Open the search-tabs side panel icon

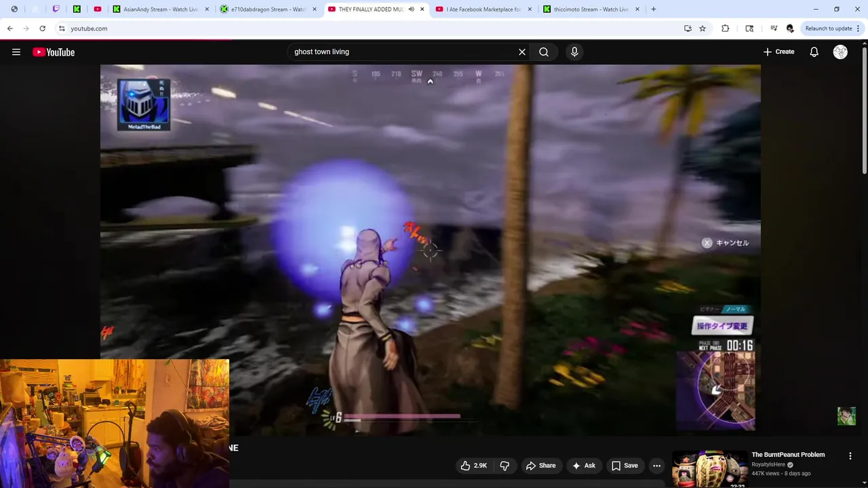(749, 28)
